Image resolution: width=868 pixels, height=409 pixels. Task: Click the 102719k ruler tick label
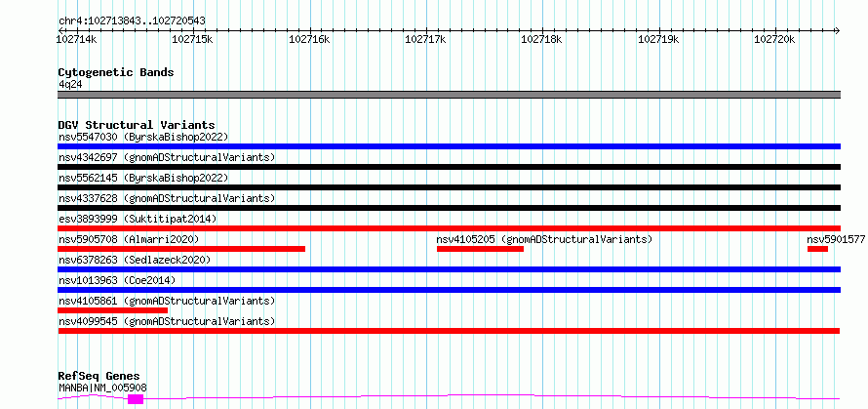[x=658, y=39]
